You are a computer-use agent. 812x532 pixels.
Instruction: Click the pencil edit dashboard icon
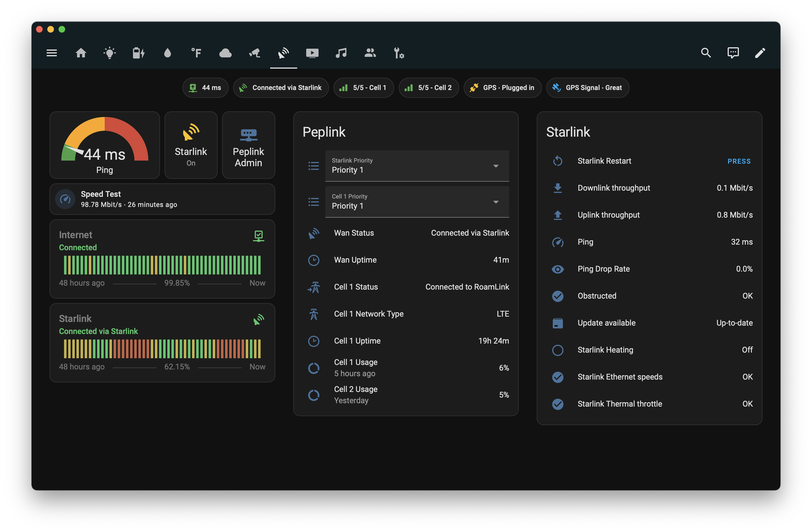coord(760,53)
